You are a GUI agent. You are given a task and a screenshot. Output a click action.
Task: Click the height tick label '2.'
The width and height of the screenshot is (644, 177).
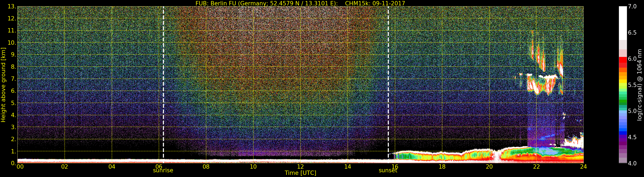click(x=14, y=139)
